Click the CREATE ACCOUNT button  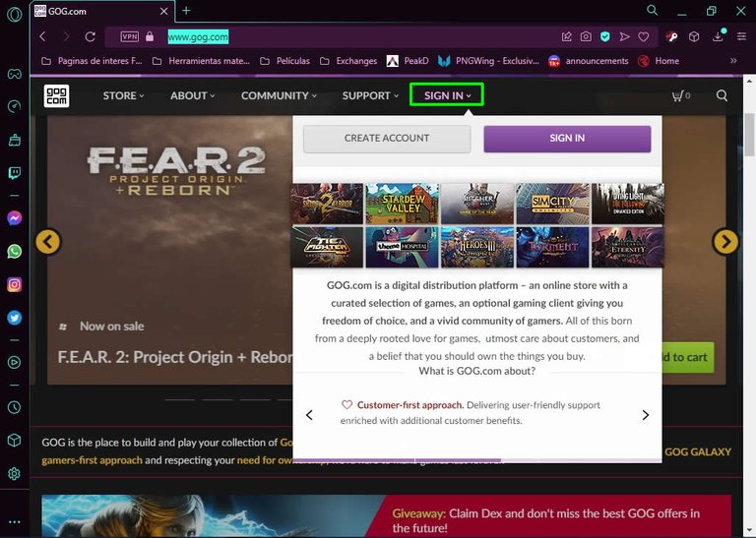(x=387, y=139)
